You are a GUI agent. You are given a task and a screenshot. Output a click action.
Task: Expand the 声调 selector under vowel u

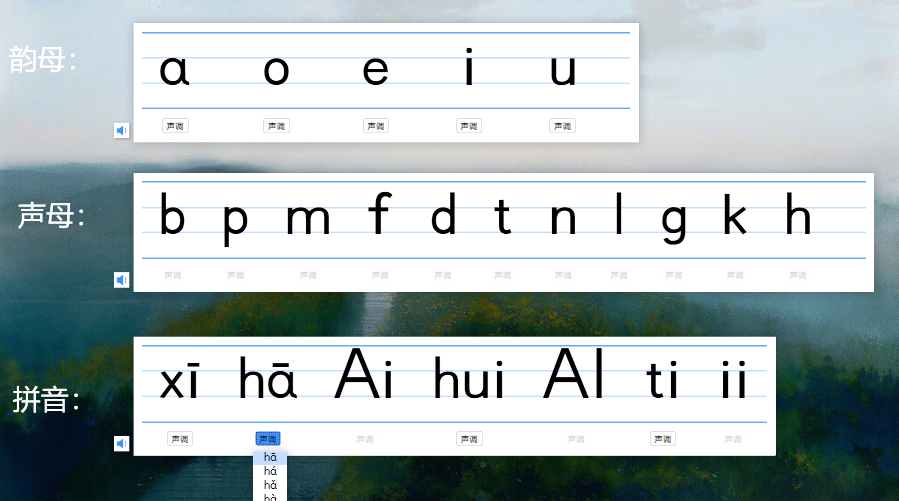pyautogui.click(x=562, y=126)
